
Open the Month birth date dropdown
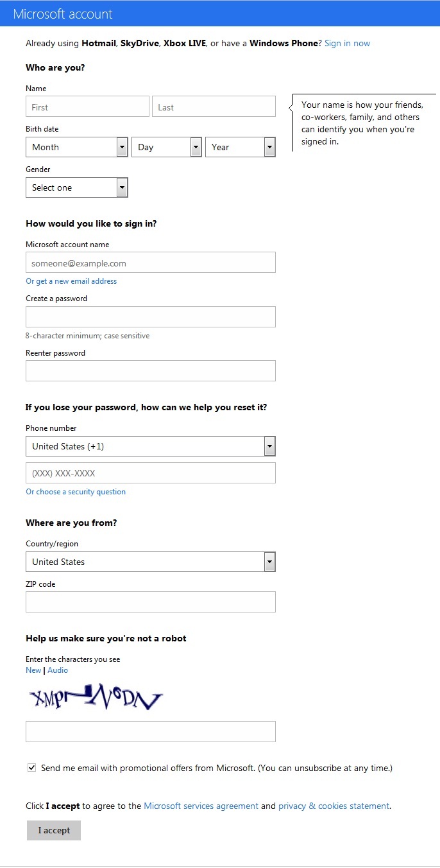click(x=77, y=147)
